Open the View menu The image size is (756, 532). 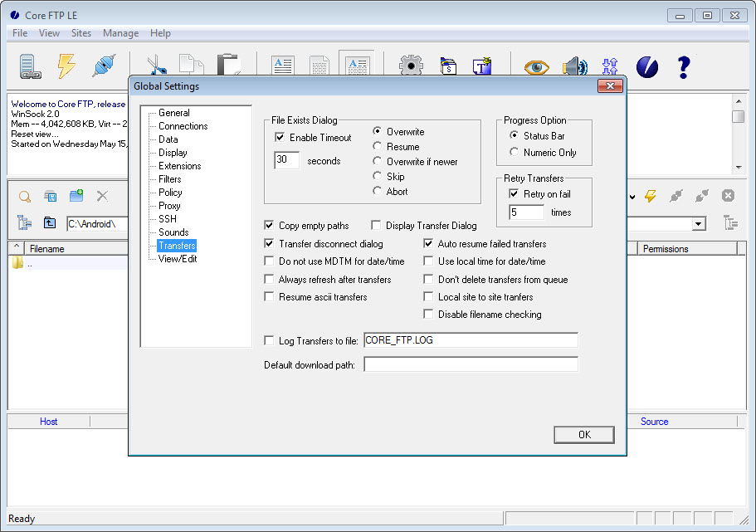pyautogui.click(x=49, y=33)
